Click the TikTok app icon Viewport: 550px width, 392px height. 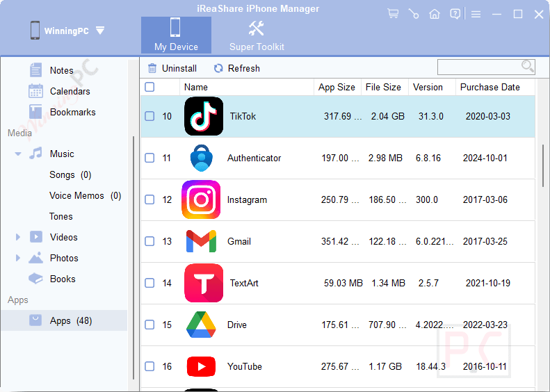coord(204,116)
